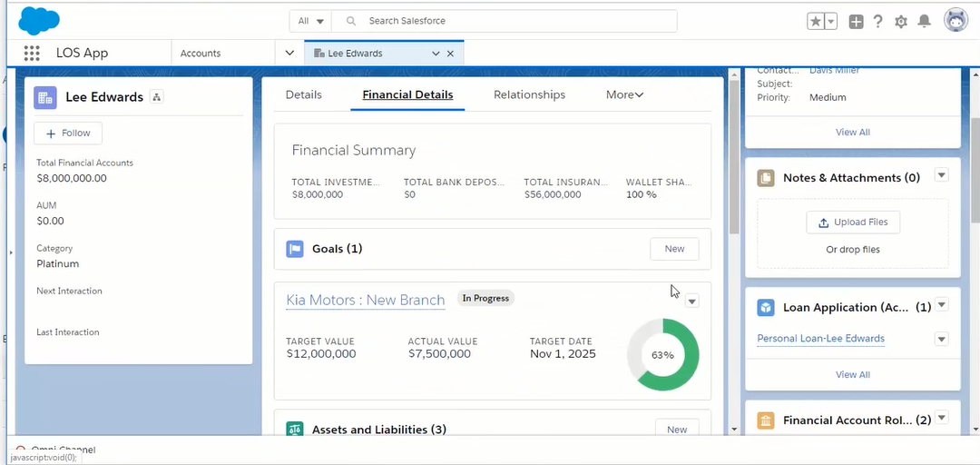Viewport: 980px width, 465px height.
Task: Click the Omni-Channel utility bar item
Action: point(55,450)
